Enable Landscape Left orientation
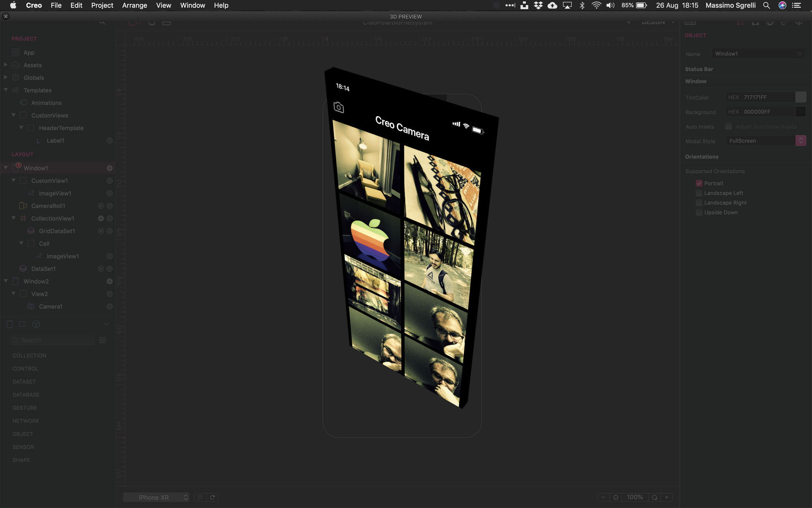The height and width of the screenshot is (508, 812). 699,193
